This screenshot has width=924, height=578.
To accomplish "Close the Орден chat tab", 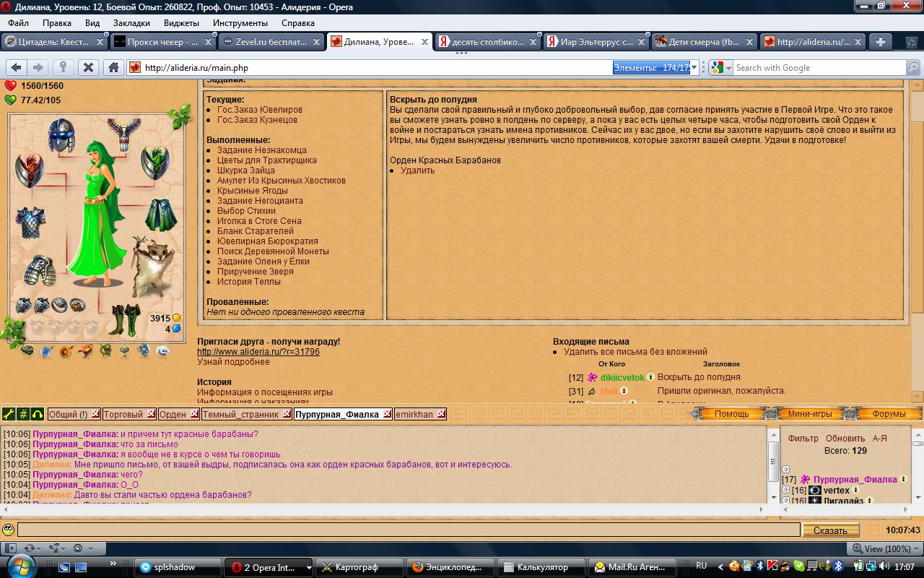I will [x=196, y=414].
